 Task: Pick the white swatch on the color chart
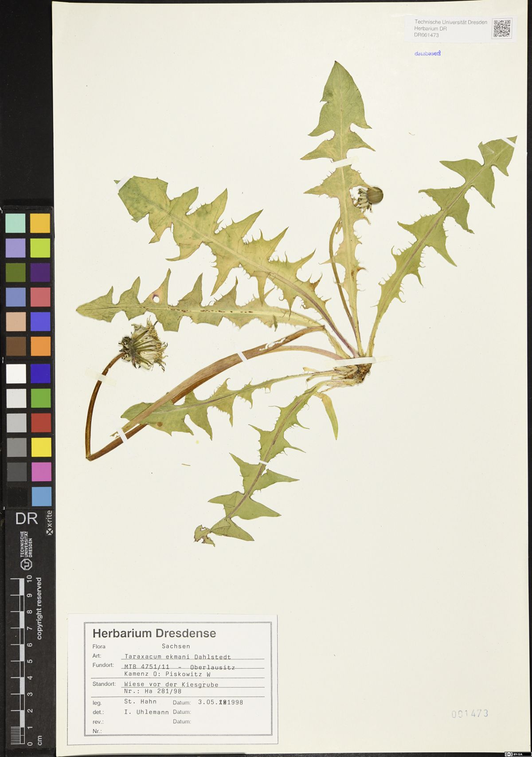click(16, 373)
